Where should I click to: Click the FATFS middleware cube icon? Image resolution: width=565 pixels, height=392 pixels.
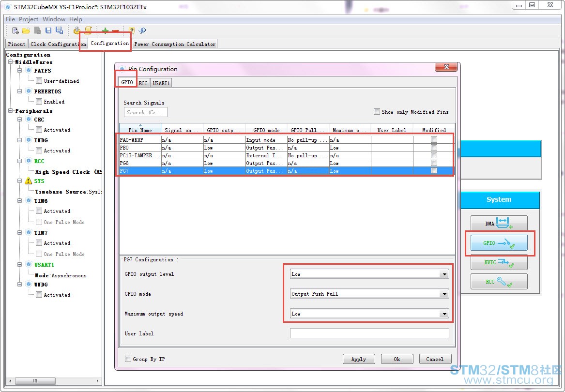tap(29, 70)
